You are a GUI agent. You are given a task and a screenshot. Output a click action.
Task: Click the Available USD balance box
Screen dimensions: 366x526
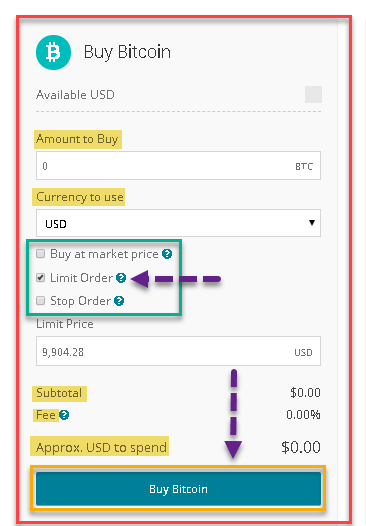pos(313,95)
